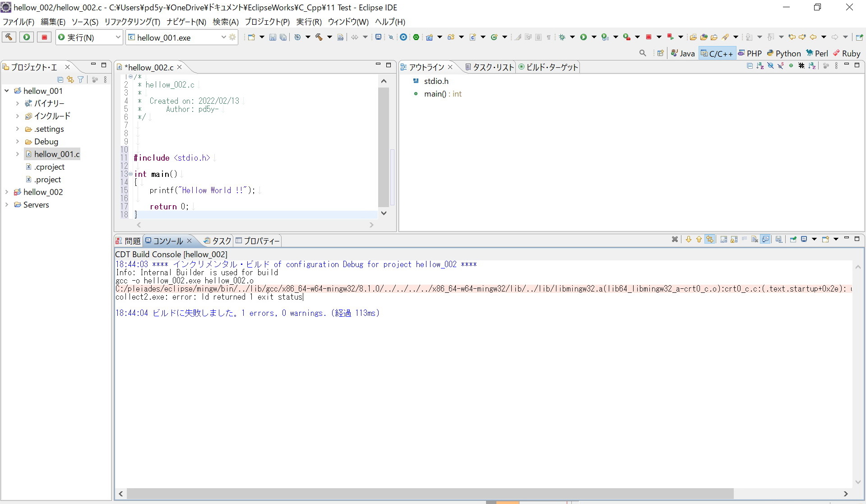Viewport: 866px width, 504px height.
Task: Select the .settings folder
Action: coord(45,129)
